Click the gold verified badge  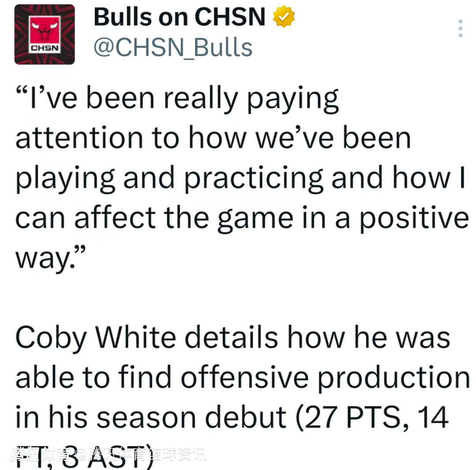click(284, 17)
